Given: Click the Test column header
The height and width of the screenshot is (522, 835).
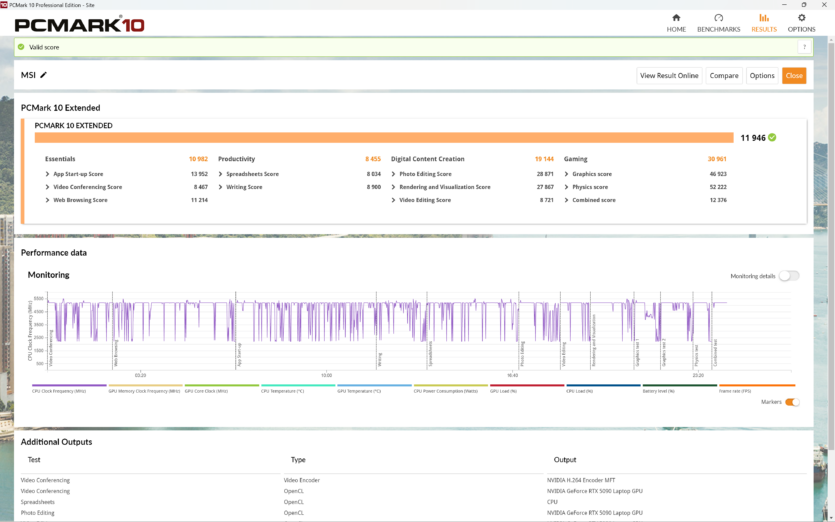Looking at the screenshot, I should pos(34,460).
